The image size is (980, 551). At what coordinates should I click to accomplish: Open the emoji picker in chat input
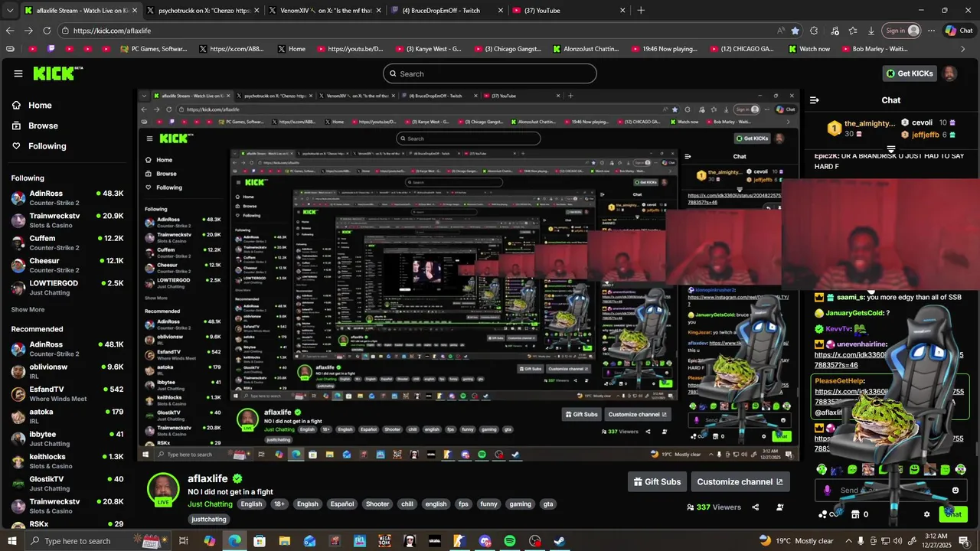tap(955, 491)
